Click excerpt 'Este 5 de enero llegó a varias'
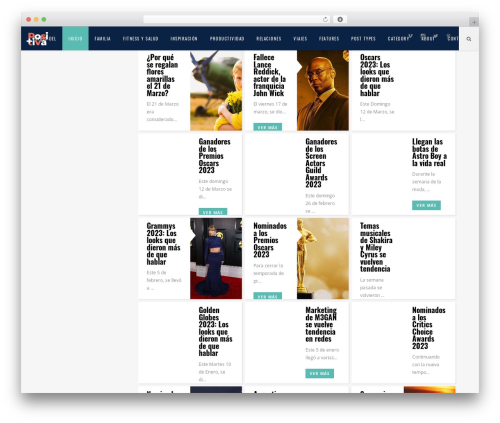The width and height of the screenshot is (500, 423). 322,354
